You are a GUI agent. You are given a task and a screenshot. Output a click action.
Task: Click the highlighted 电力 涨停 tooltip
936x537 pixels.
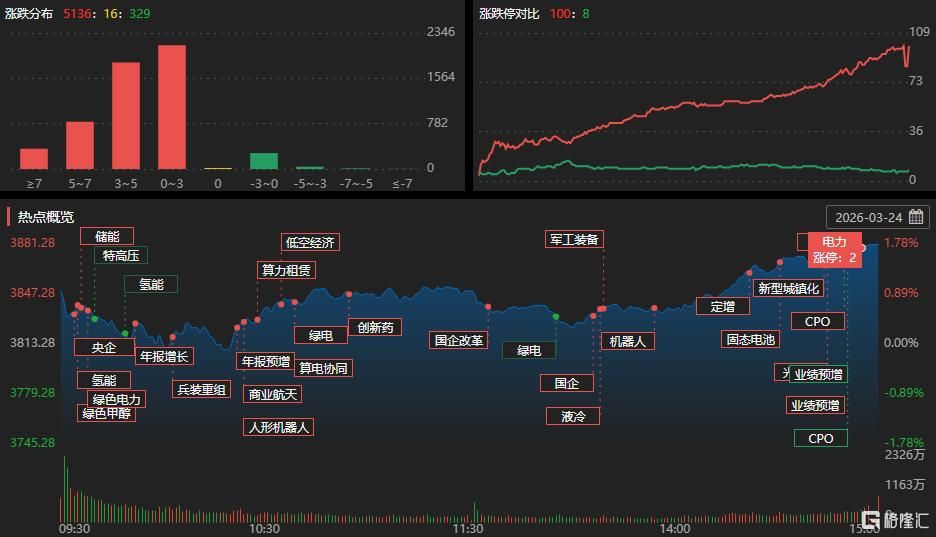click(834, 250)
